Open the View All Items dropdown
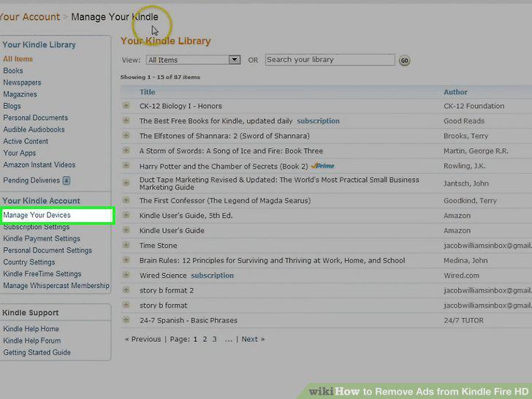 click(193, 60)
